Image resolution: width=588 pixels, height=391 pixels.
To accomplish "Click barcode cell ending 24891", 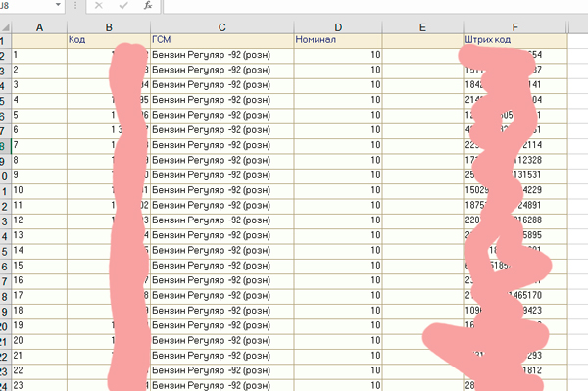I will point(515,206).
